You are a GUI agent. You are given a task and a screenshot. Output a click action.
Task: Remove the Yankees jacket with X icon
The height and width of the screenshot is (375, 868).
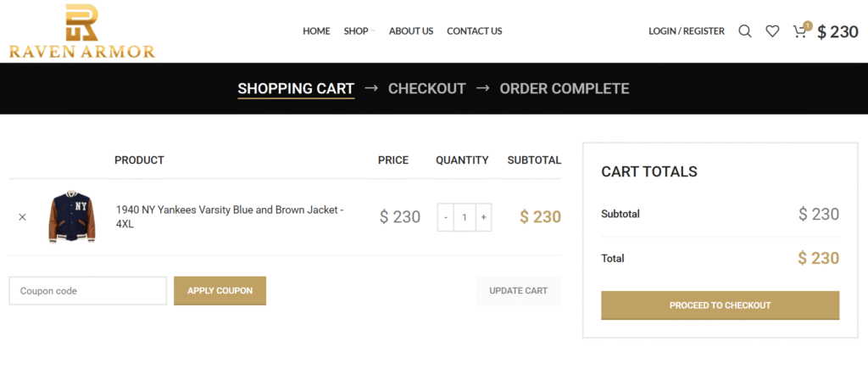coord(22,217)
